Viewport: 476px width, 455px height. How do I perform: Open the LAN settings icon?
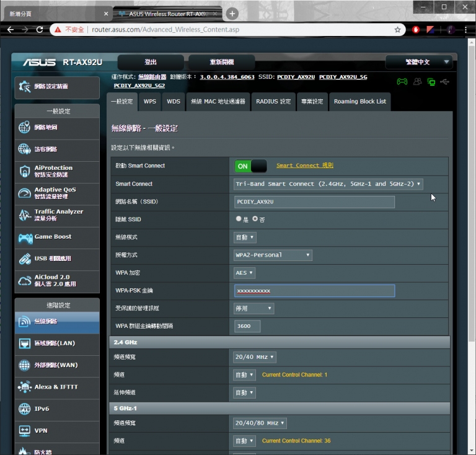point(24,343)
